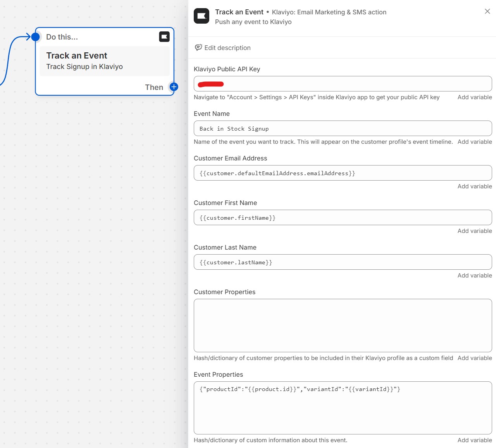Add variable to Customer First Name
The width and height of the screenshot is (496, 448).
click(475, 231)
